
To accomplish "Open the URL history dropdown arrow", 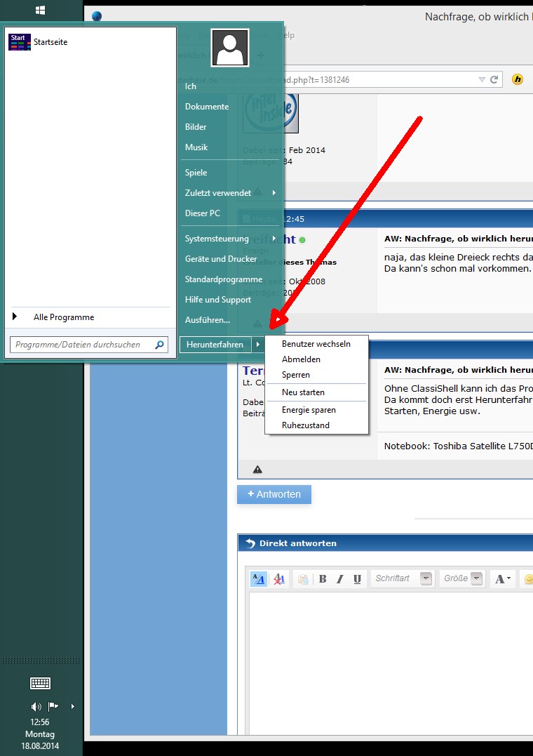I will (482, 79).
